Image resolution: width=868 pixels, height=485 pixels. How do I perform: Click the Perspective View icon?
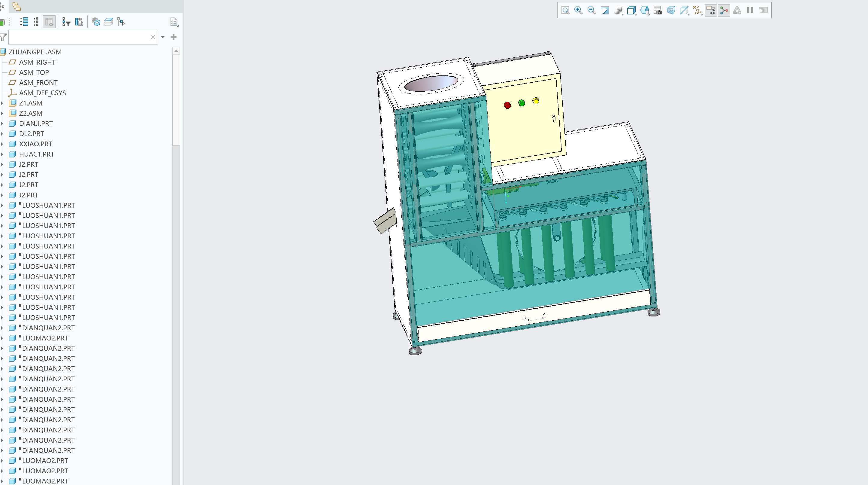pyautogui.click(x=671, y=11)
